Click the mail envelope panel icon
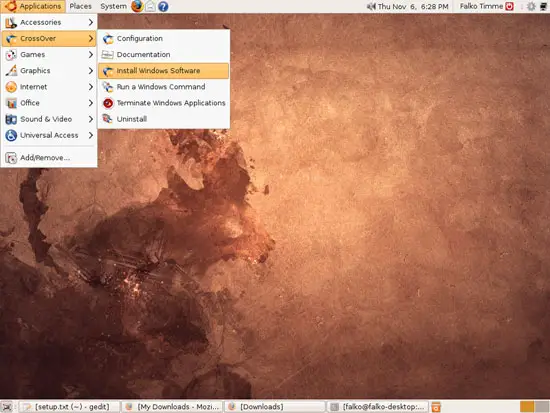The height and width of the screenshot is (413, 550). [150, 6]
